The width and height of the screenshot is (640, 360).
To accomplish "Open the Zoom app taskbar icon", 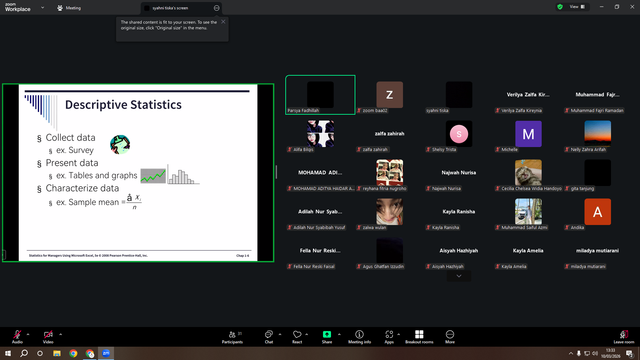I will point(106,353).
